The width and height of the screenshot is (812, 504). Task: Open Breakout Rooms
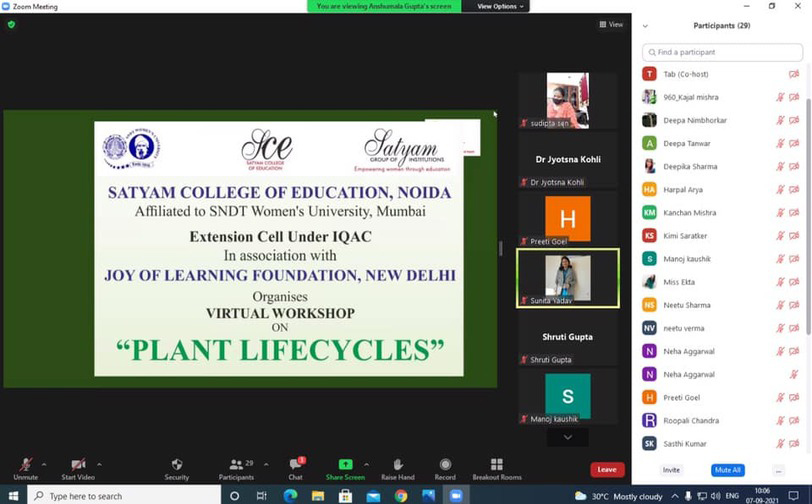497,465
